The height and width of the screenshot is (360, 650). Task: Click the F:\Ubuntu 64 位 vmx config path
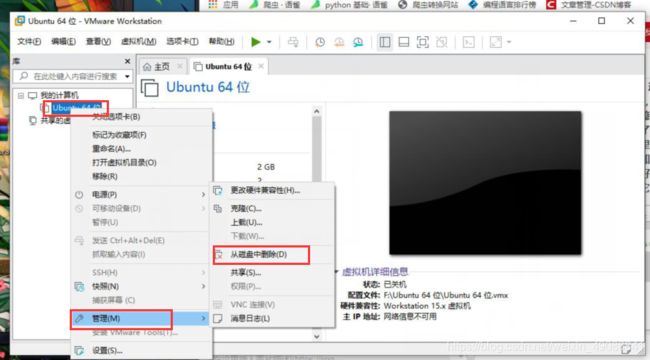(x=446, y=295)
